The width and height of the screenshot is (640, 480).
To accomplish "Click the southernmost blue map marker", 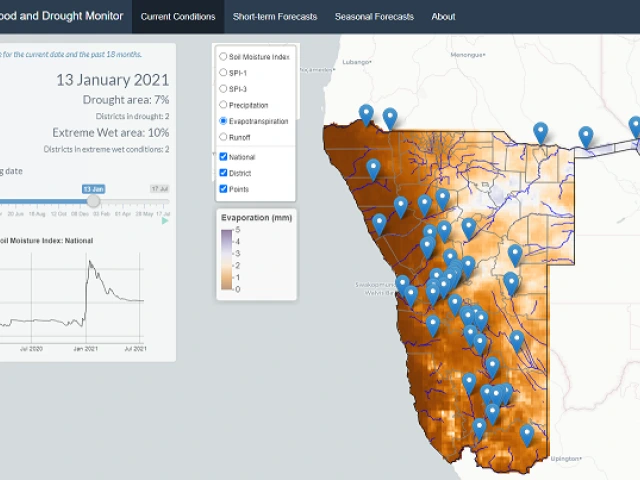I will point(526,434).
